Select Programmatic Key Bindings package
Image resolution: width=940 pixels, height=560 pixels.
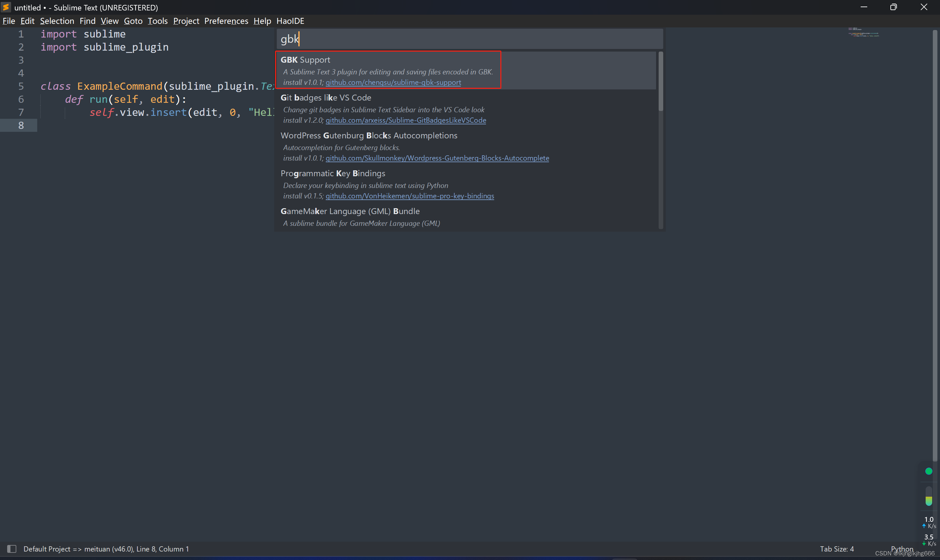click(333, 173)
